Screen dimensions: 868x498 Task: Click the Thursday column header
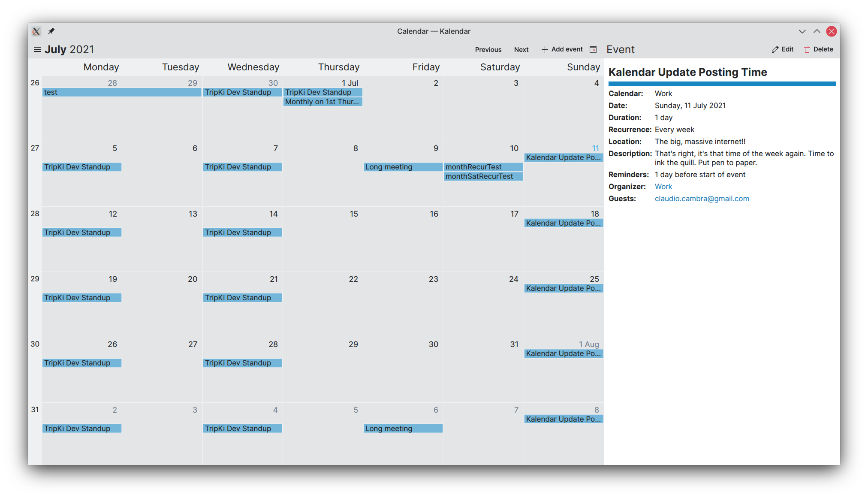339,67
